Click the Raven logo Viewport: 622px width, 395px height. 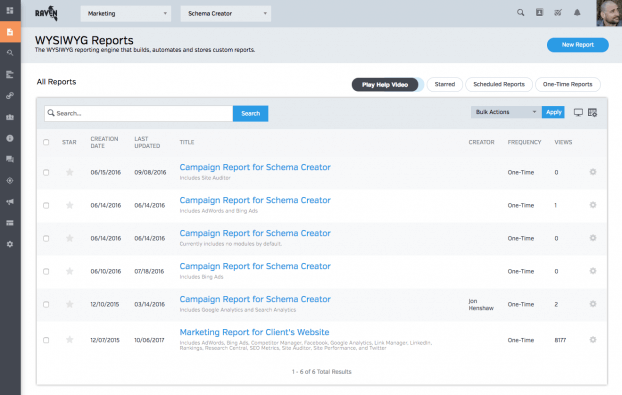point(46,13)
